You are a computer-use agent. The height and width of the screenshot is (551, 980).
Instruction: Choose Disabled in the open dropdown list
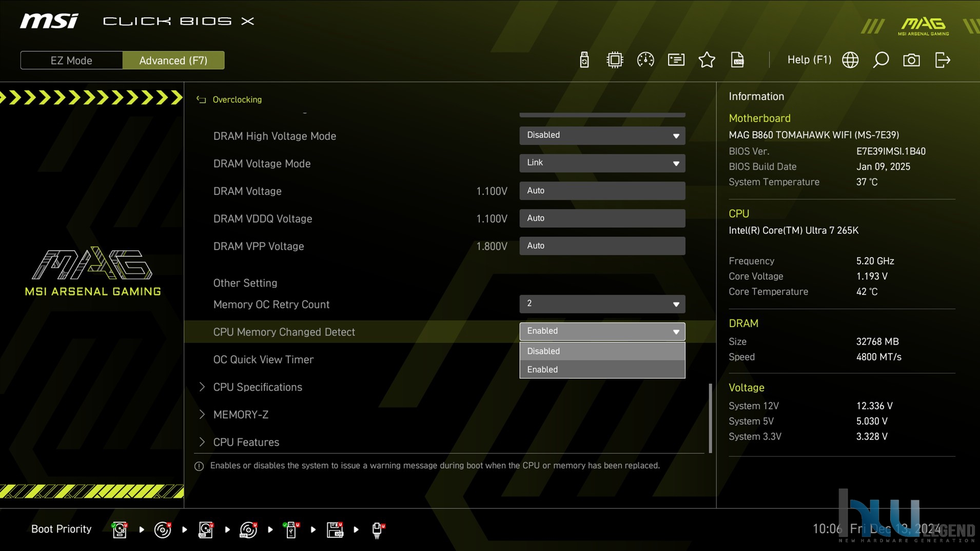(602, 351)
